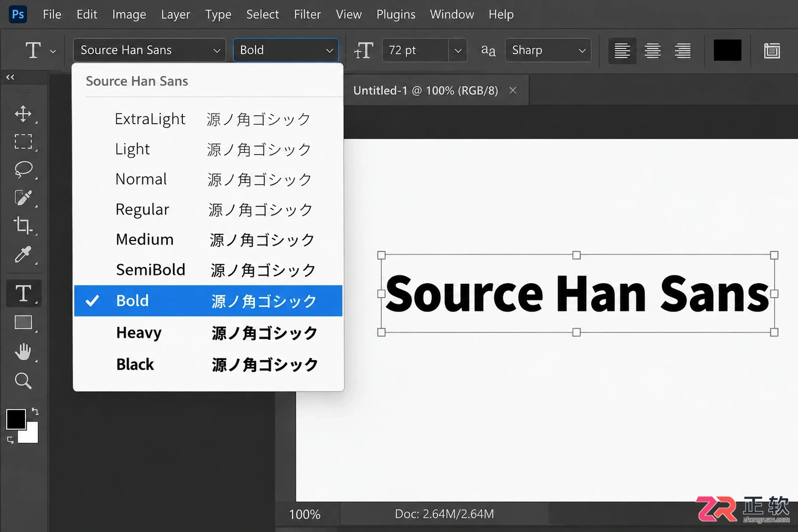Swap foreground and background colors

(x=35, y=411)
